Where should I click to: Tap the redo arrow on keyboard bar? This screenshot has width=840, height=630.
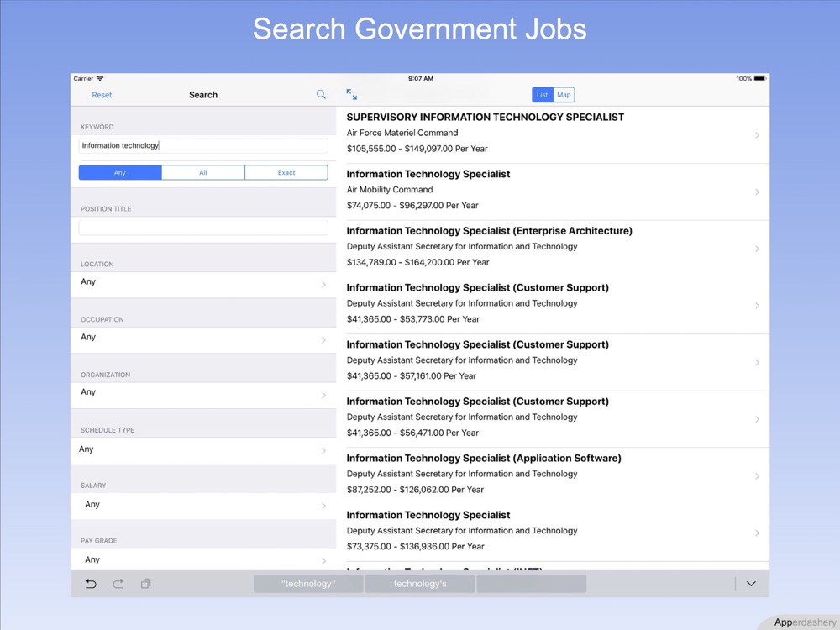tap(118, 584)
